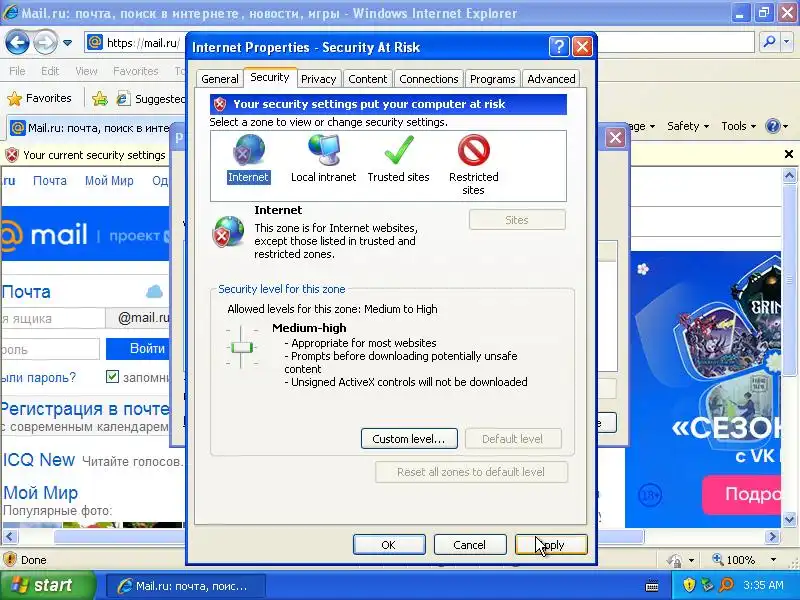This screenshot has height=600, width=800.
Task: Click the mail.ru site icon in address bar
Action: (95, 42)
